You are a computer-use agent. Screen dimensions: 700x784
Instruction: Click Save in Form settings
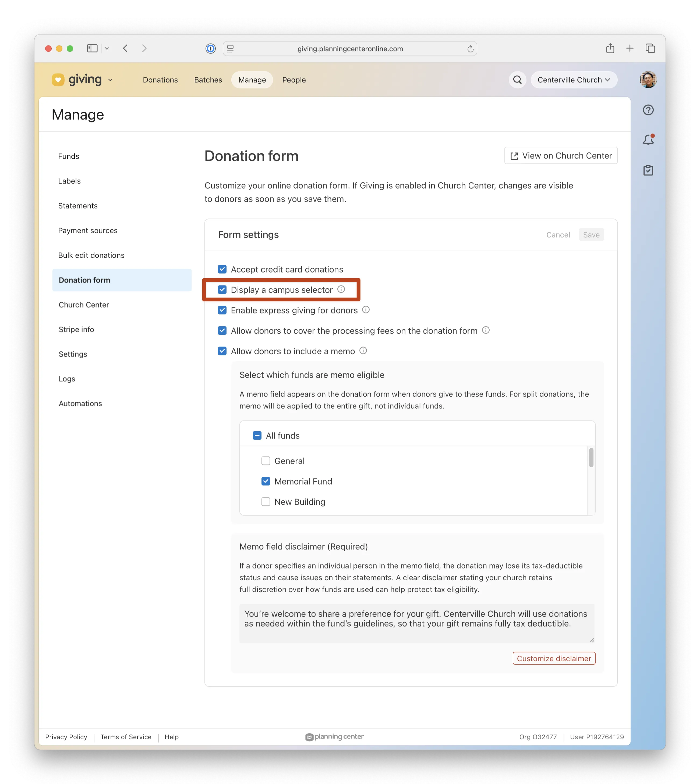pyautogui.click(x=591, y=234)
